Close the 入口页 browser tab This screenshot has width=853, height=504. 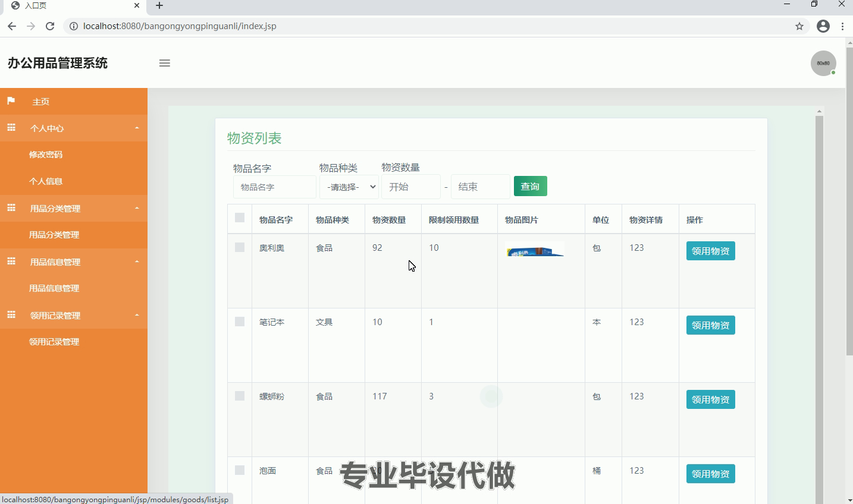137,5
